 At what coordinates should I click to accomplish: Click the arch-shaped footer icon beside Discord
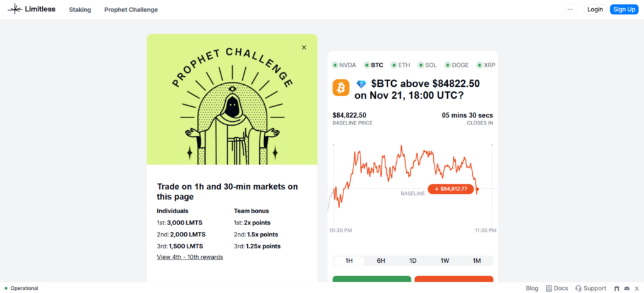tap(617, 289)
